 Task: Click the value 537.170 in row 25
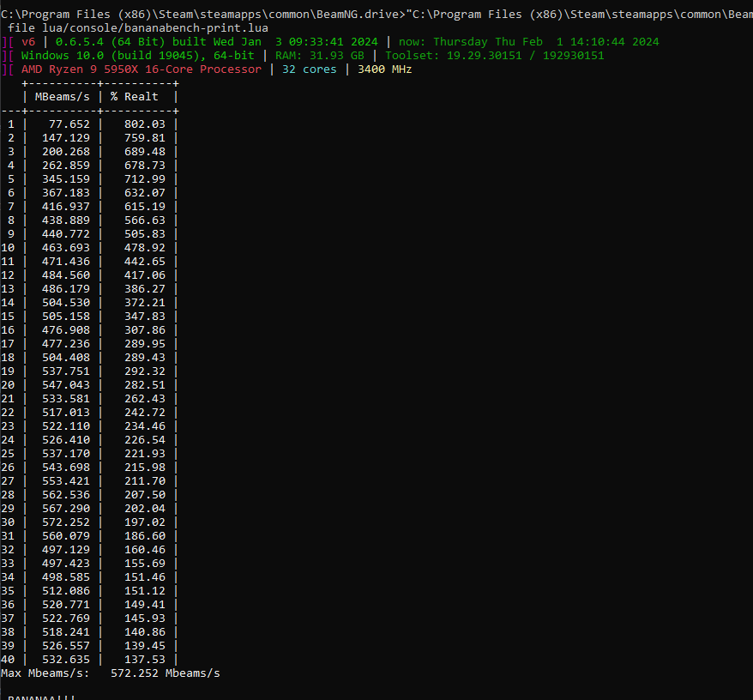[x=66, y=454]
